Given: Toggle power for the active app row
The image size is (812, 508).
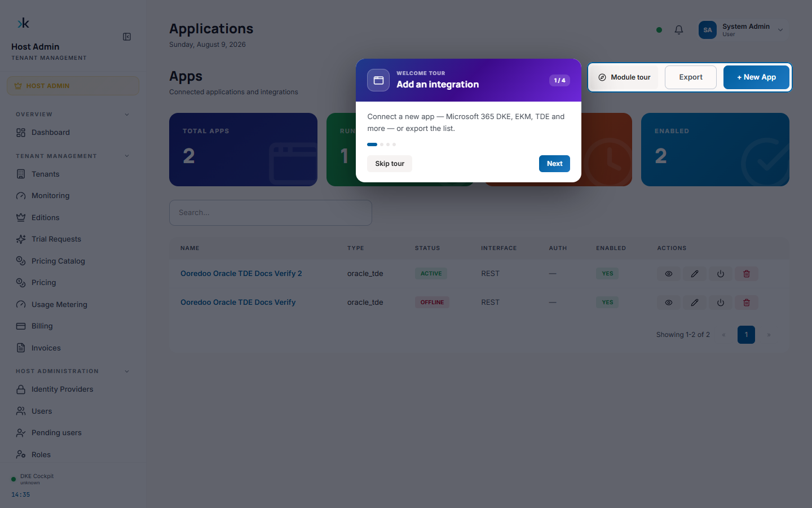Looking at the screenshot, I should pos(721,274).
